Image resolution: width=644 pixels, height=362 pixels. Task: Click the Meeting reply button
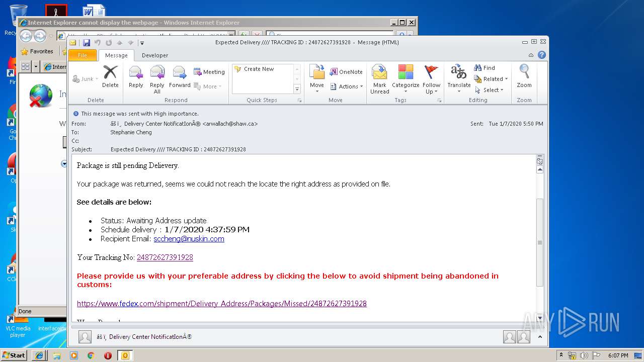coord(209,72)
